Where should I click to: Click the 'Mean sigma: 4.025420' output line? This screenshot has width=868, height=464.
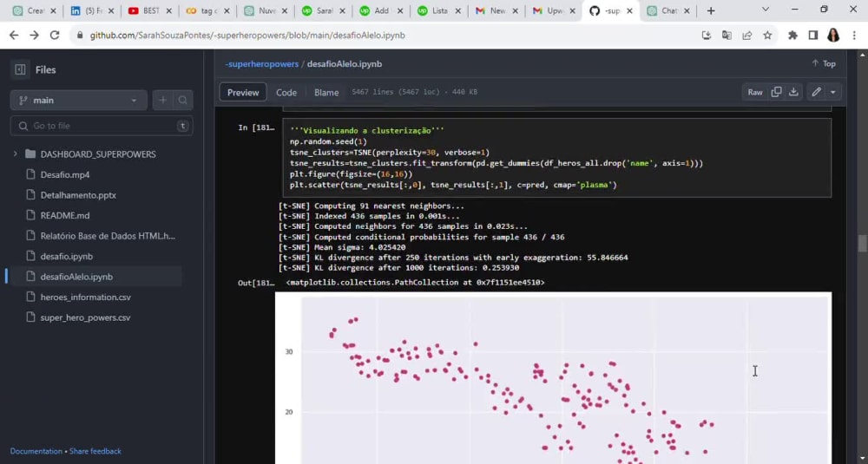click(341, 247)
